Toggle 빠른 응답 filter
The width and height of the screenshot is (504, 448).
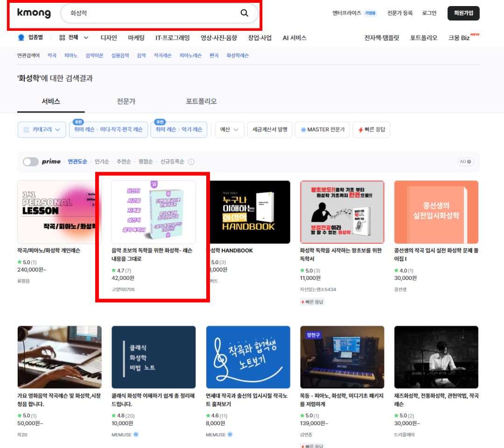371,130
